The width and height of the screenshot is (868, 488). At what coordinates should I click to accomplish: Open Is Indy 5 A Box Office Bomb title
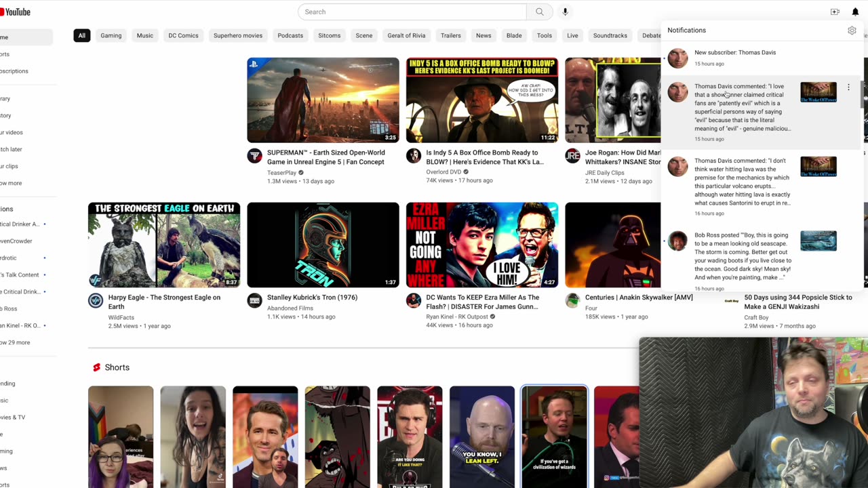pyautogui.click(x=485, y=157)
